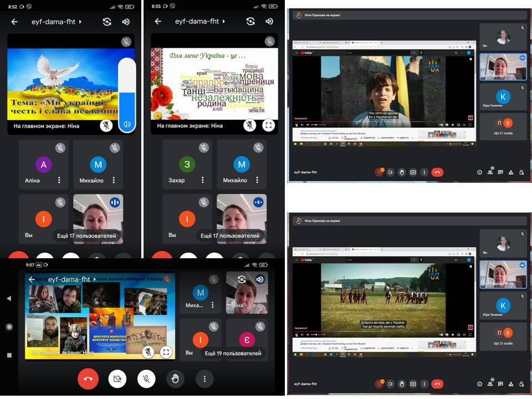Expand eyf-dama-fht meeting details in 8:52 screen
The width and height of the screenshot is (532, 399).
pos(57,22)
